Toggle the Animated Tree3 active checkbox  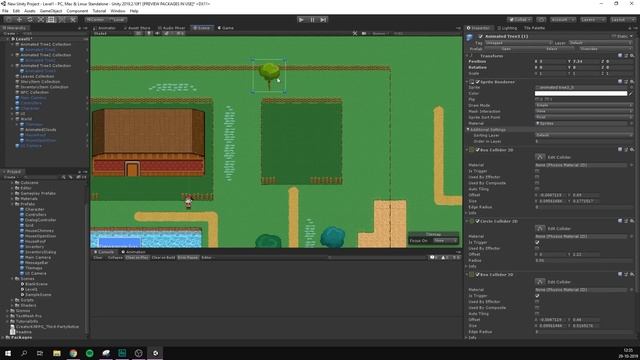[480, 36]
